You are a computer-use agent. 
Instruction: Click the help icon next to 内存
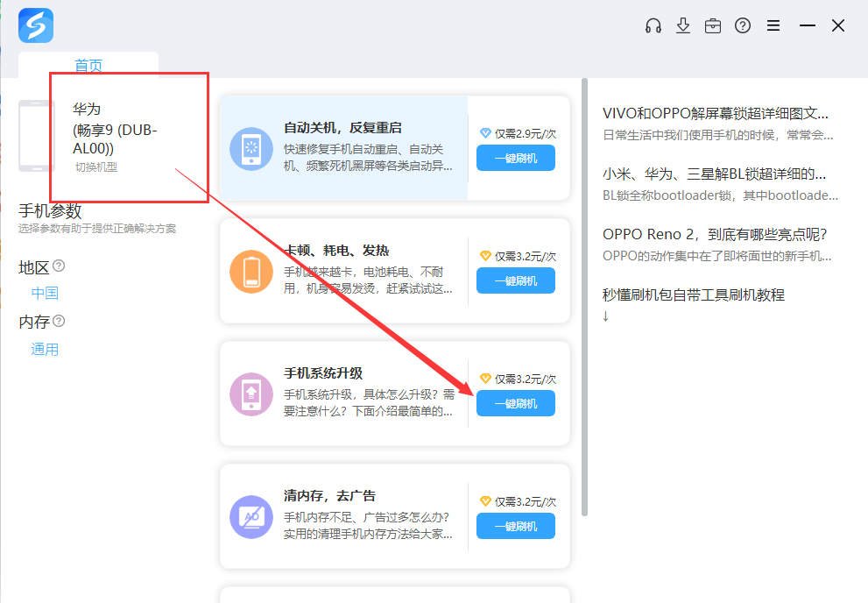[59, 321]
